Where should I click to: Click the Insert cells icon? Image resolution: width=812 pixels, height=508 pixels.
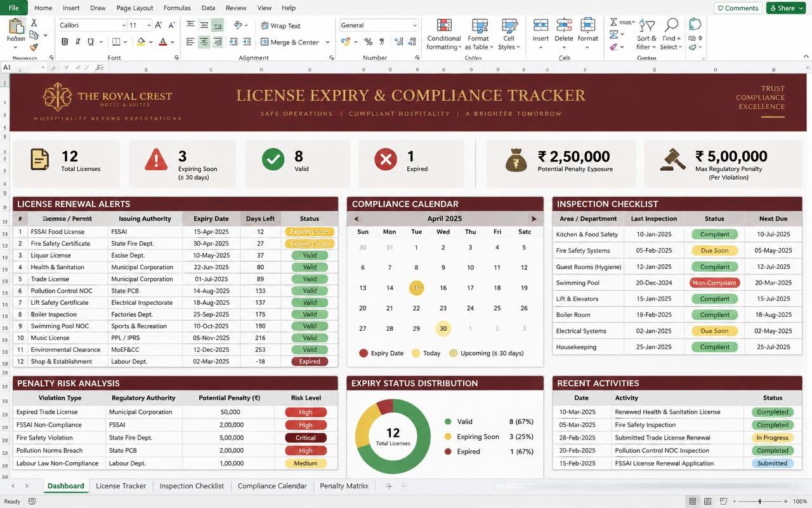coord(540,25)
